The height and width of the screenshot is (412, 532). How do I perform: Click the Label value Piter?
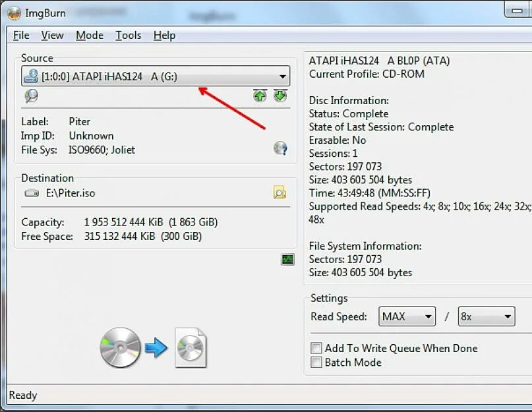(x=79, y=121)
